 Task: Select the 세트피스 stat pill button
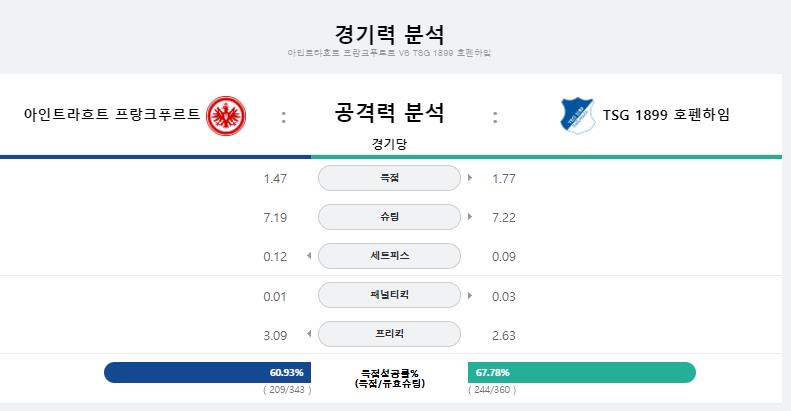pyautogui.click(x=389, y=256)
